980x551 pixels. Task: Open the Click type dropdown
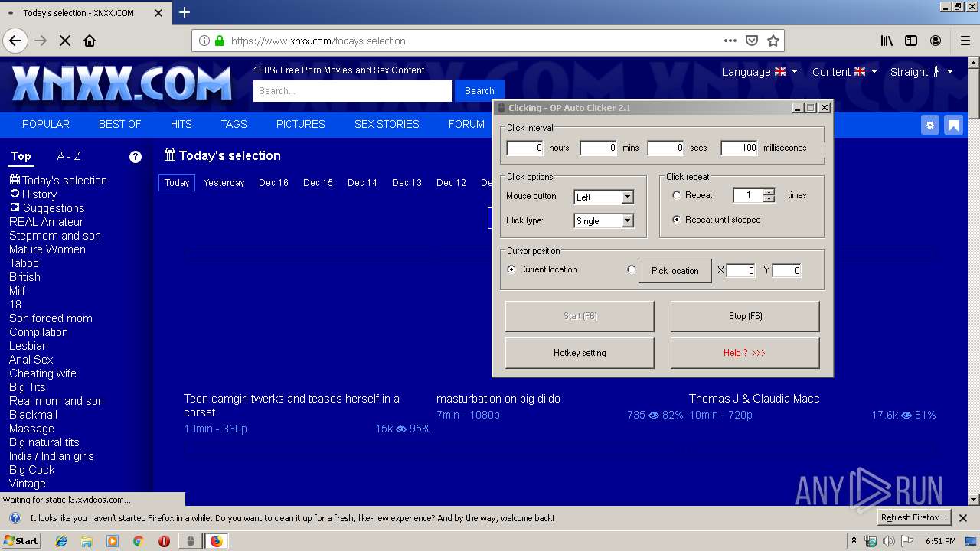pyautogui.click(x=627, y=220)
